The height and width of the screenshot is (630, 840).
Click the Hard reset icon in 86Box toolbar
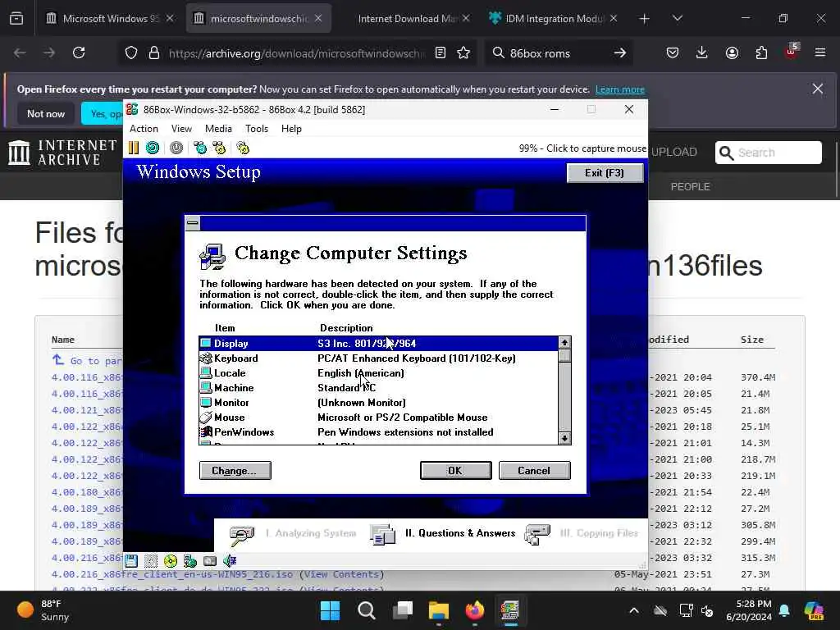click(153, 148)
